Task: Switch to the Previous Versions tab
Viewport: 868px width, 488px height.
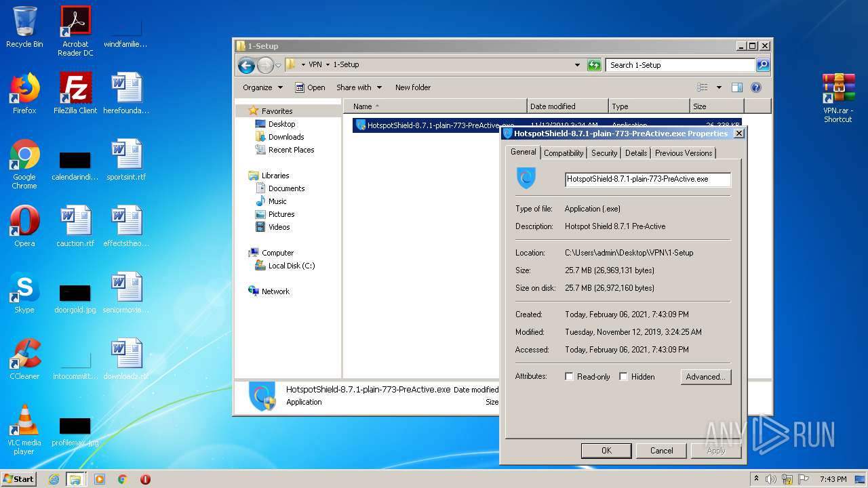Action: tap(684, 153)
